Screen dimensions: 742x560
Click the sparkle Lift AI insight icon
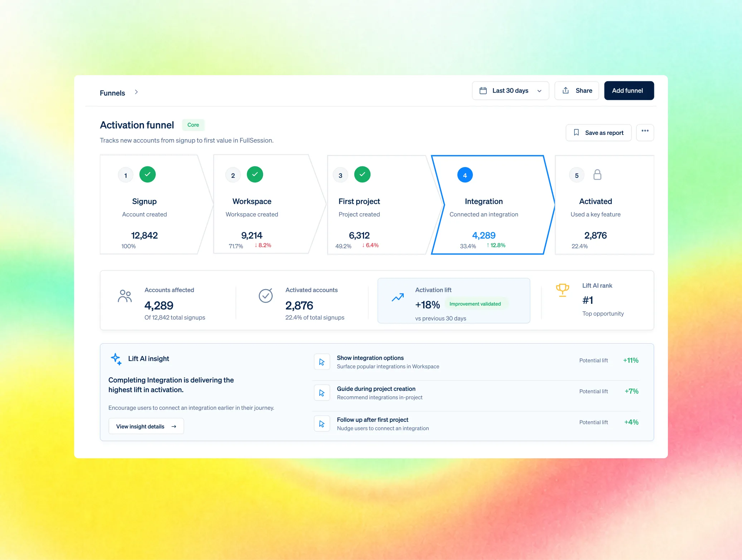point(116,359)
